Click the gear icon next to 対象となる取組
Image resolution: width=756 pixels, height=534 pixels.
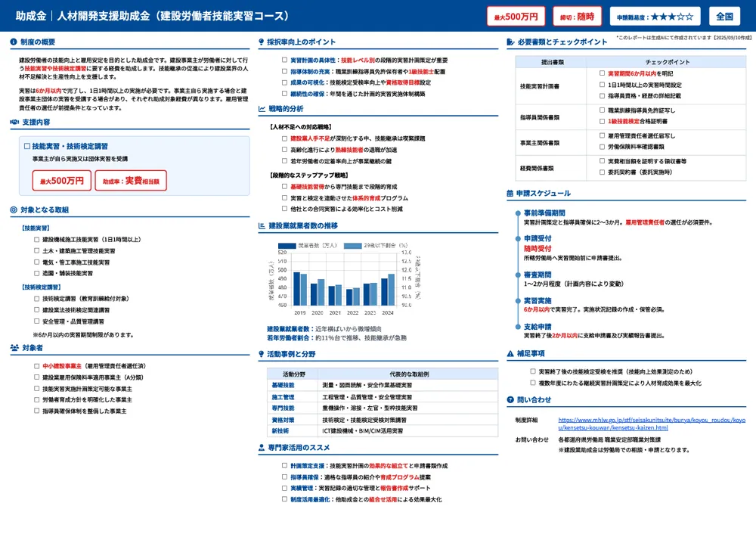coord(13,210)
